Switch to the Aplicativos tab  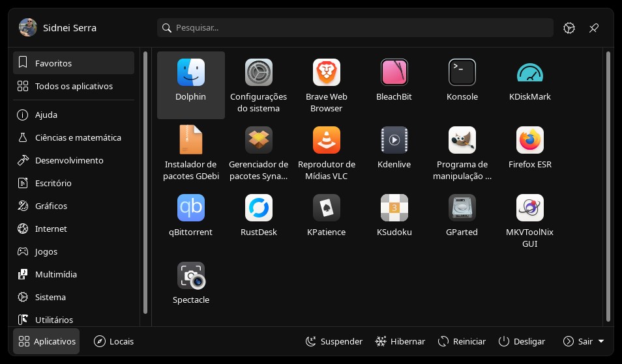[46, 341]
